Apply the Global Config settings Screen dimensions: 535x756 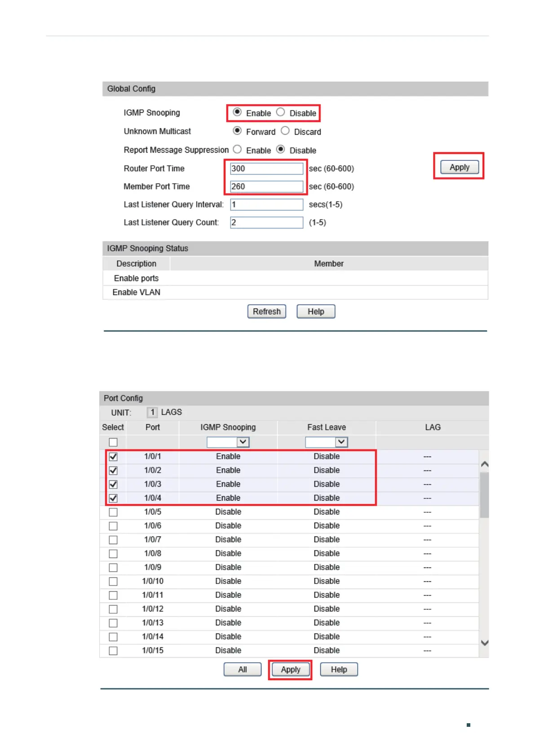pyautogui.click(x=460, y=167)
